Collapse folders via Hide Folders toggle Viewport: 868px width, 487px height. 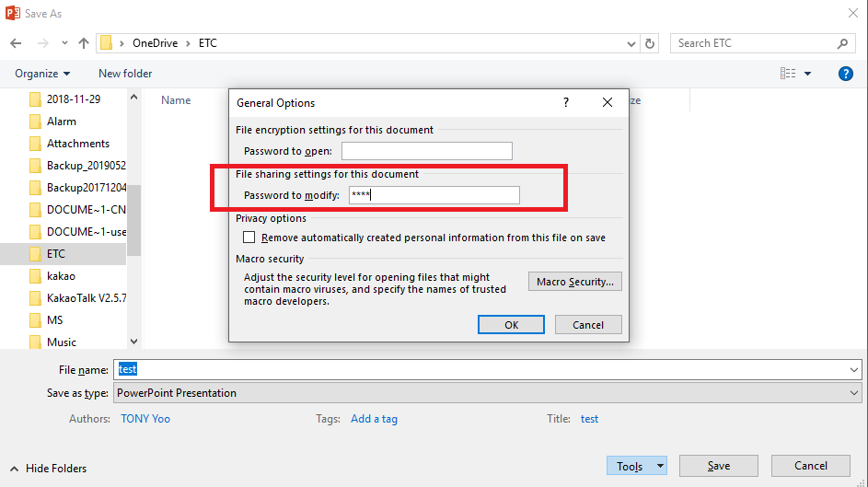coord(48,469)
